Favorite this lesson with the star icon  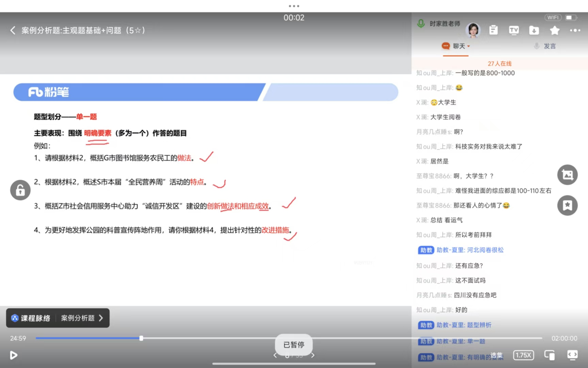[x=555, y=30]
